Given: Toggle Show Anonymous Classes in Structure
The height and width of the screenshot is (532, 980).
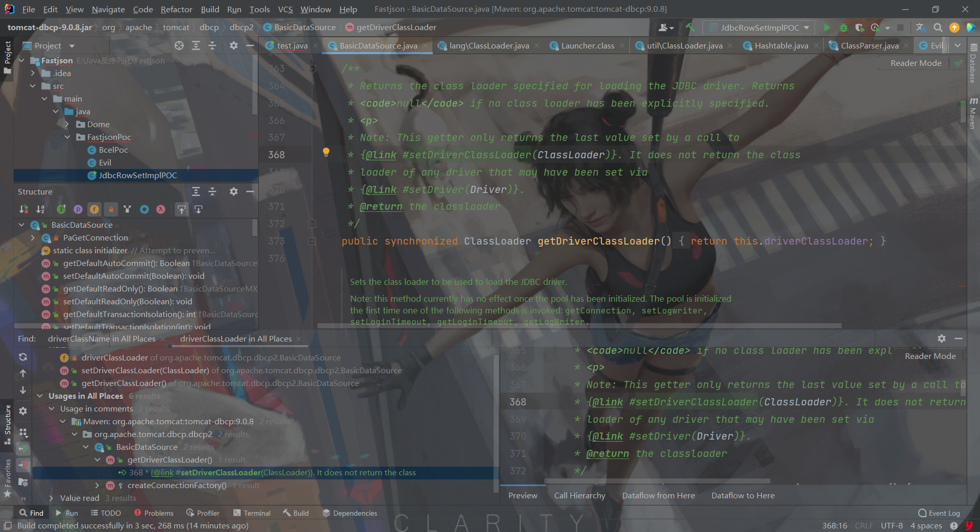Looking at the screenshot, I should coord(144,209).
